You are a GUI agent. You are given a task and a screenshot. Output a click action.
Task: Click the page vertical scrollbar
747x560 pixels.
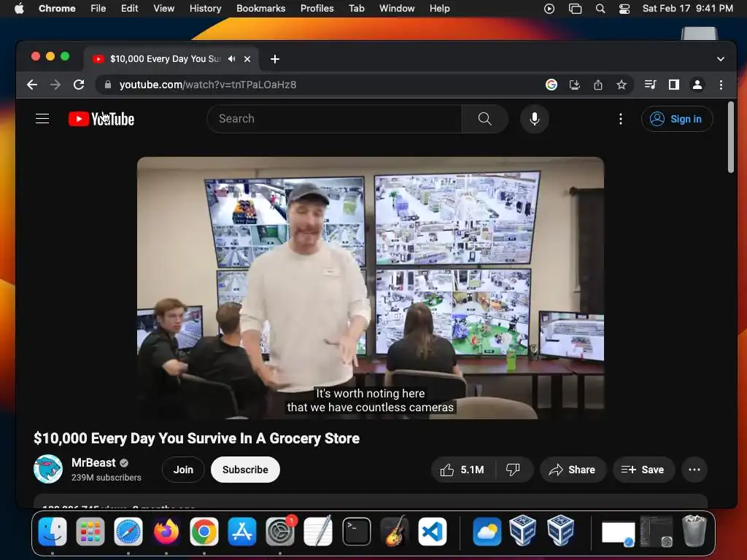(730, 137)
